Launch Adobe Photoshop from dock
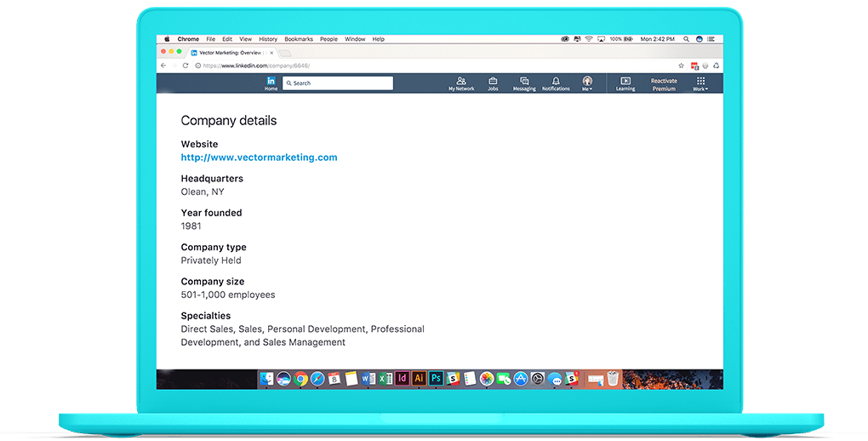868x441 pixels. [437, 378]
